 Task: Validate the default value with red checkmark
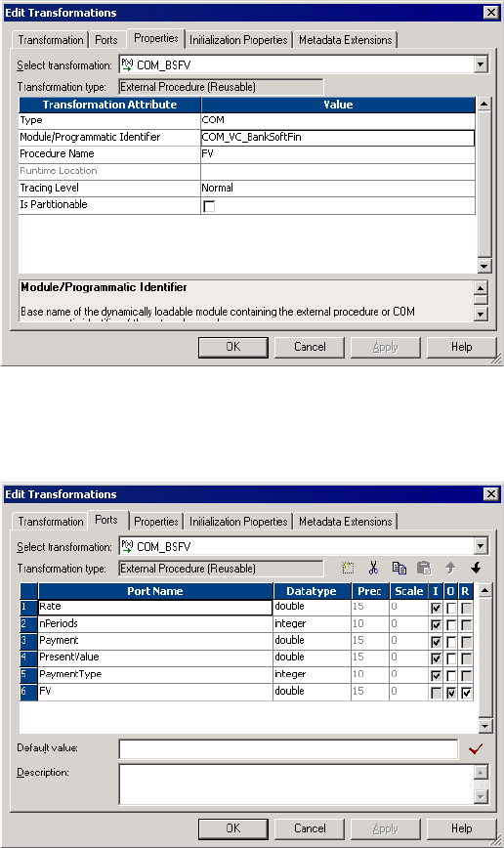point(476,749)
